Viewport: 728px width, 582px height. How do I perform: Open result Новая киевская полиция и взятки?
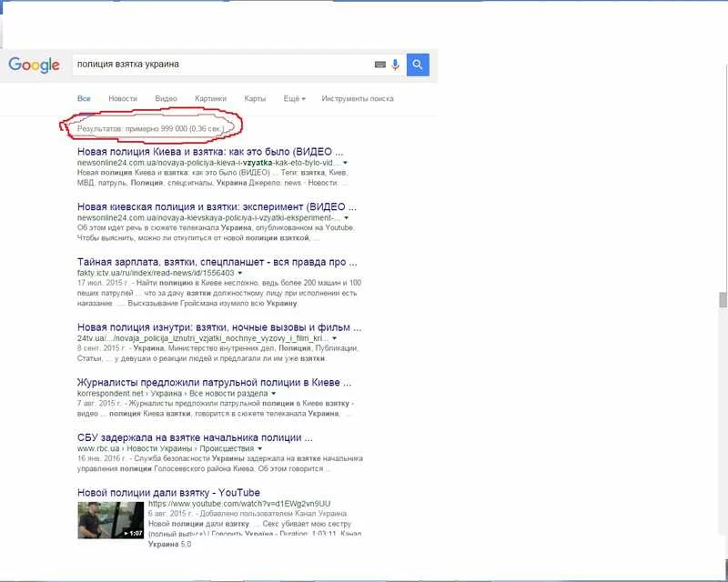217,207
